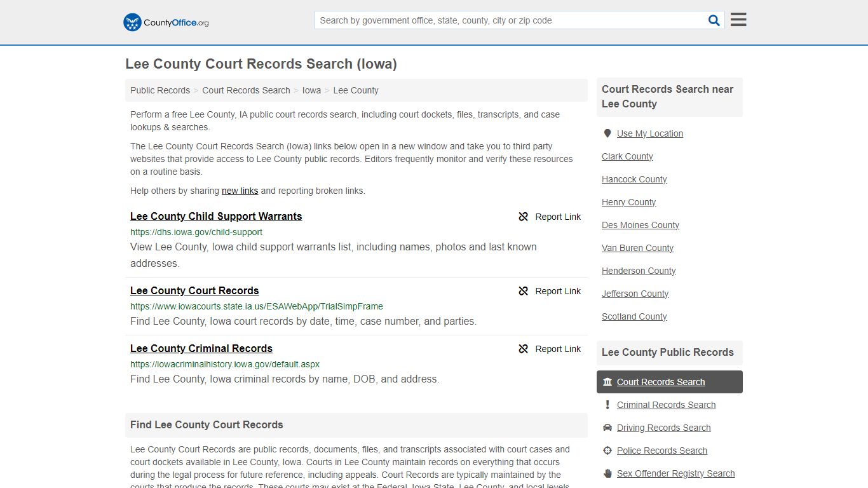868x488 pixels.
Task: Open Clark County court records
Action: coord(627,156)
